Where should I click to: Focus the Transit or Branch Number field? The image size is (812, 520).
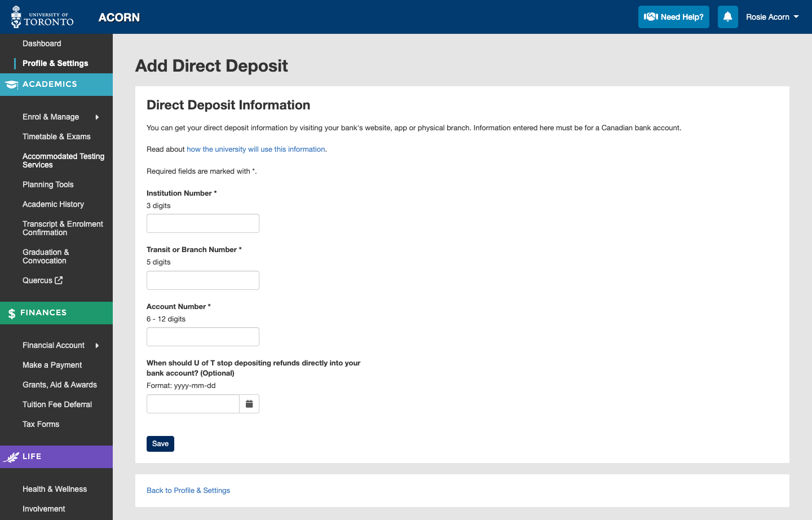click(x=203, y=280)
